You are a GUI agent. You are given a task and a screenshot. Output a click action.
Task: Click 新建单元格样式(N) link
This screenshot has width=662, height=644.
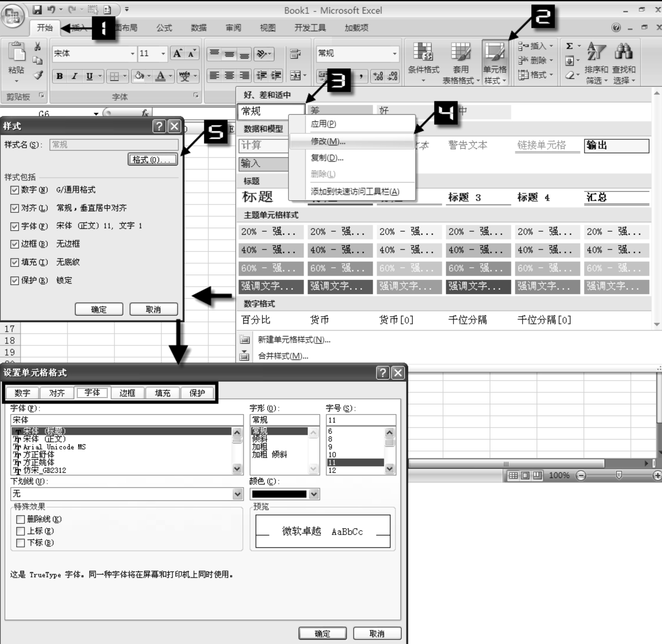[294, 340]
